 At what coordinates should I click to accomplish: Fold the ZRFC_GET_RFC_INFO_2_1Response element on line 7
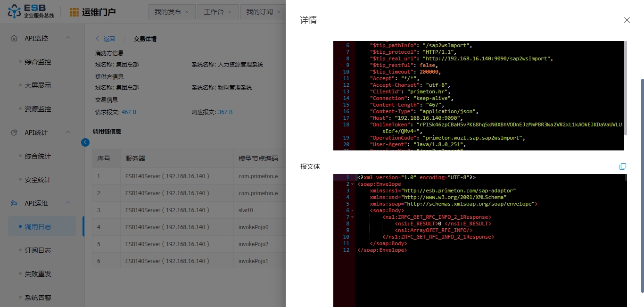click(x=353, y=217)
